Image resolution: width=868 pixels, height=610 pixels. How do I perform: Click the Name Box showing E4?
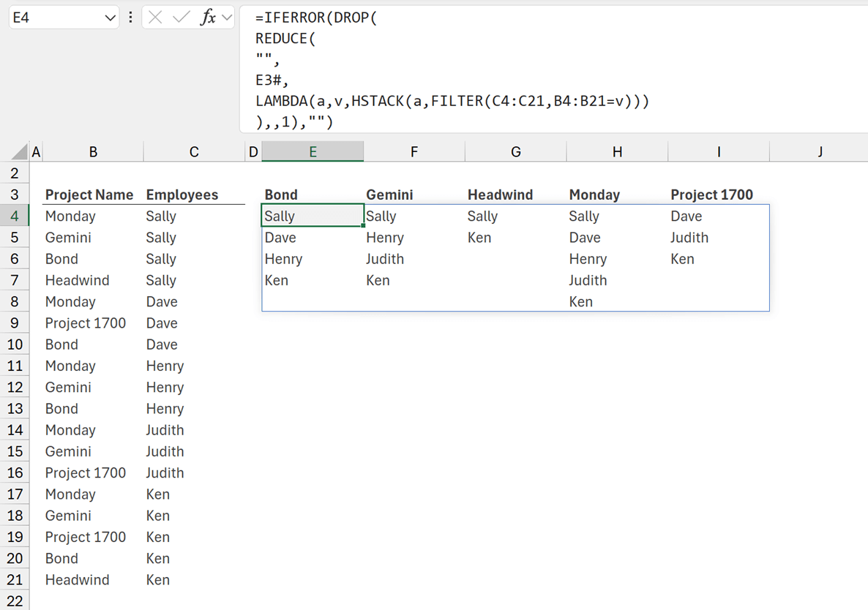tap(55, 18)
